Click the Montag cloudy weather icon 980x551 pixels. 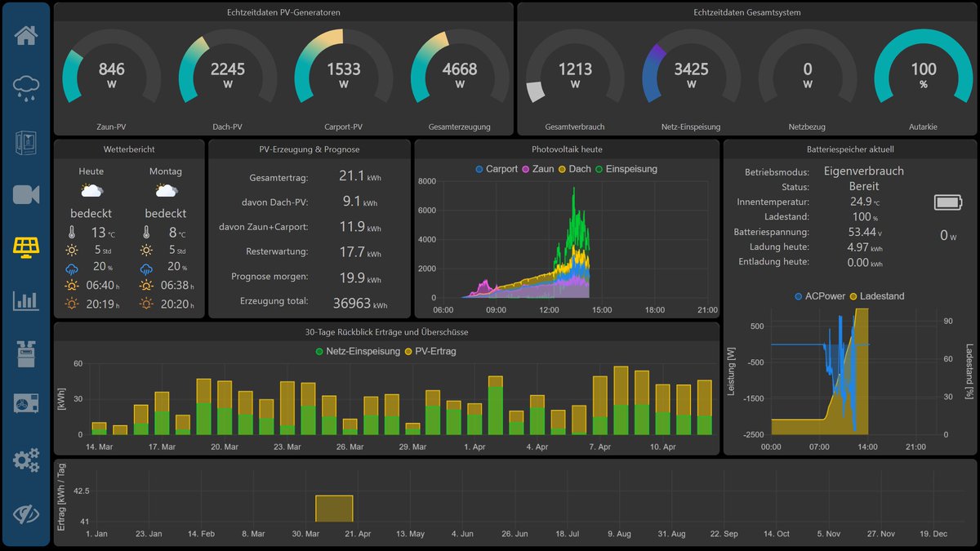click(x=166, y=190)
